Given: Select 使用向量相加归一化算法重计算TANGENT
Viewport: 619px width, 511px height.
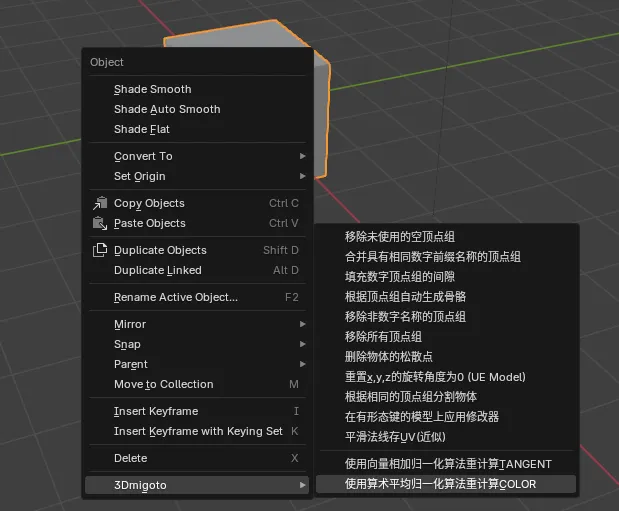Looking at the screenshot, I should 446,464.
